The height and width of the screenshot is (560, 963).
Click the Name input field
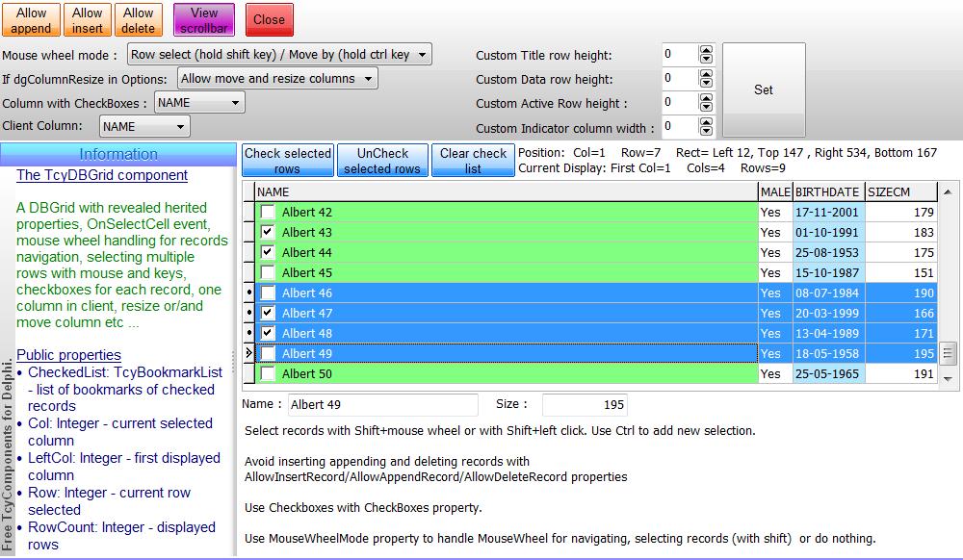[381, 405]
